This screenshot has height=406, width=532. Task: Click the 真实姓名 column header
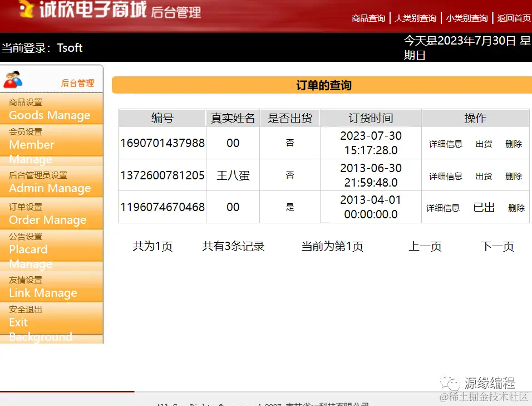tap(233, 118)
